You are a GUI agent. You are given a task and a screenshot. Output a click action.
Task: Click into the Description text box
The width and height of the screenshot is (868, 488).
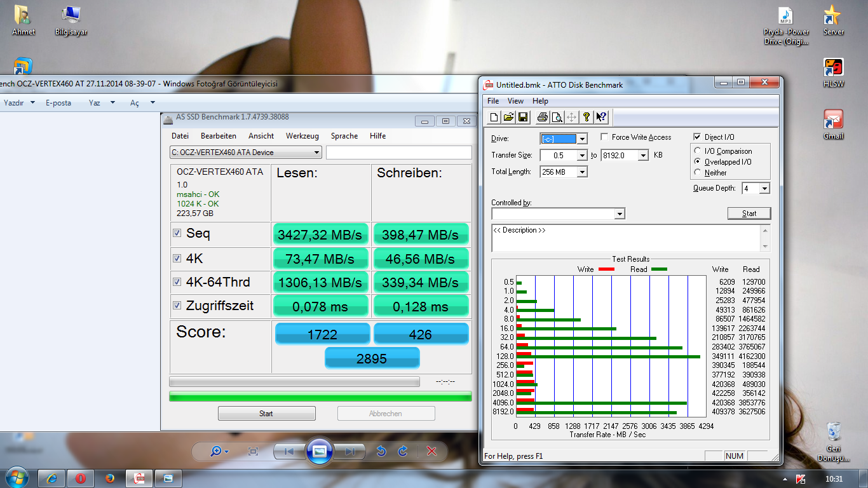pos(627,238)
